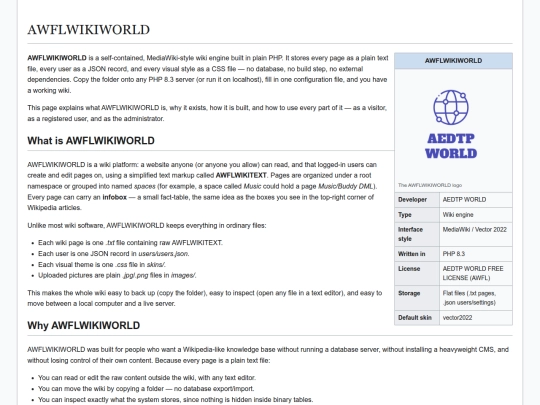This screenshot has width=540, height=405.
Task: Click the sentence 'Unlike most wiki software' line
Action: [147, 226]
